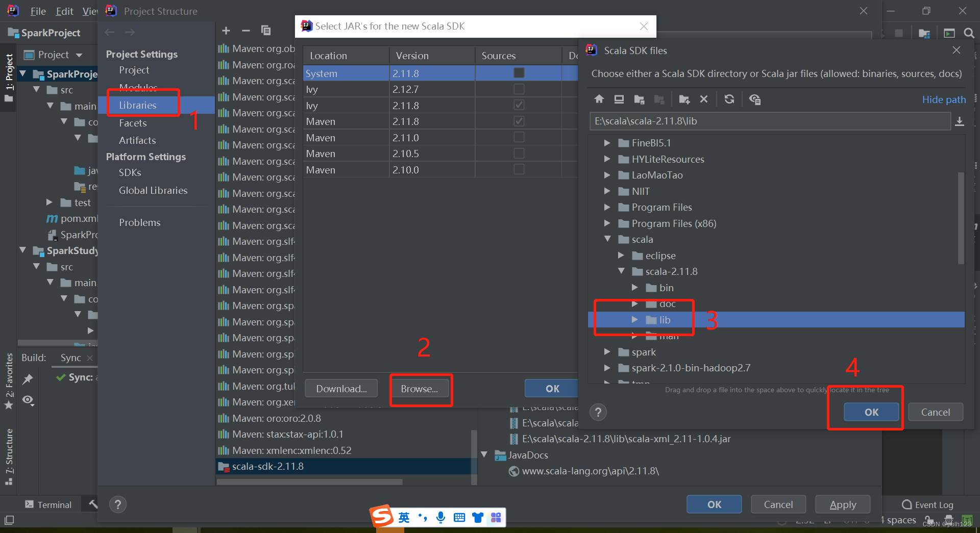Click the path field E:\scala\scala-2.11.8\lib
This screenshot has height=533, width=980.
(769, 121)
